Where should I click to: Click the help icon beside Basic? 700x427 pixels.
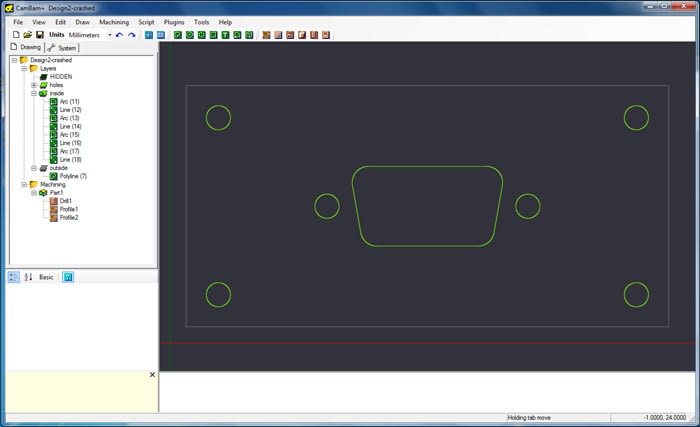(68, 277)
